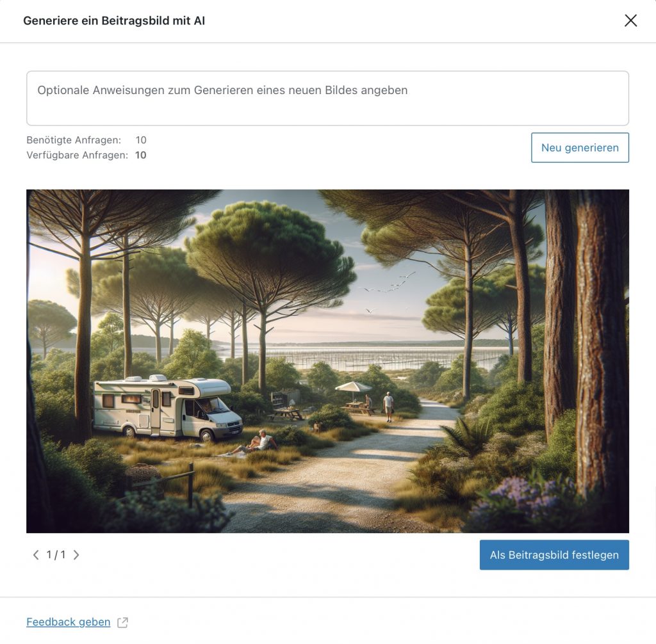
Task: Click the Benötigte Anfragen label
Action: coord(74,140)
